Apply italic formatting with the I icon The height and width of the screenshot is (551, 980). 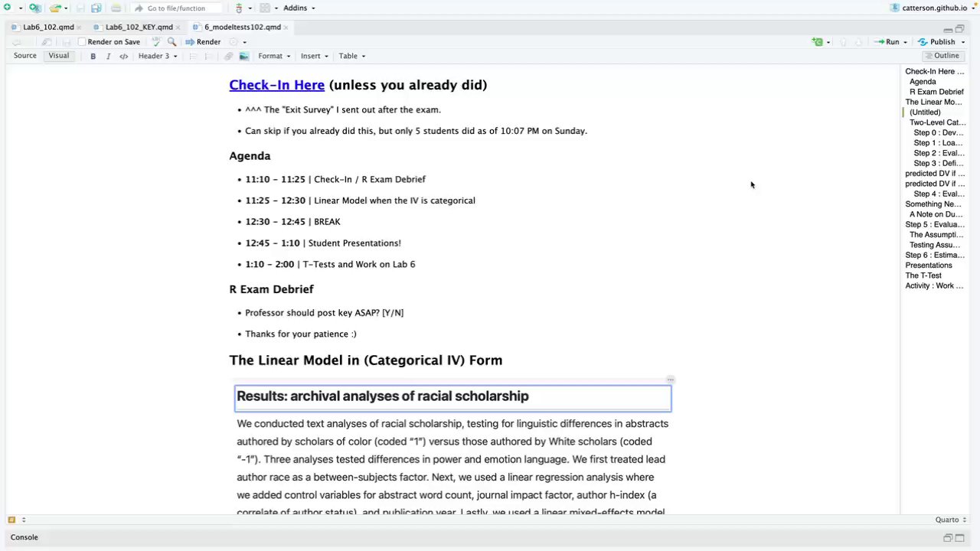tap(108, 56)
